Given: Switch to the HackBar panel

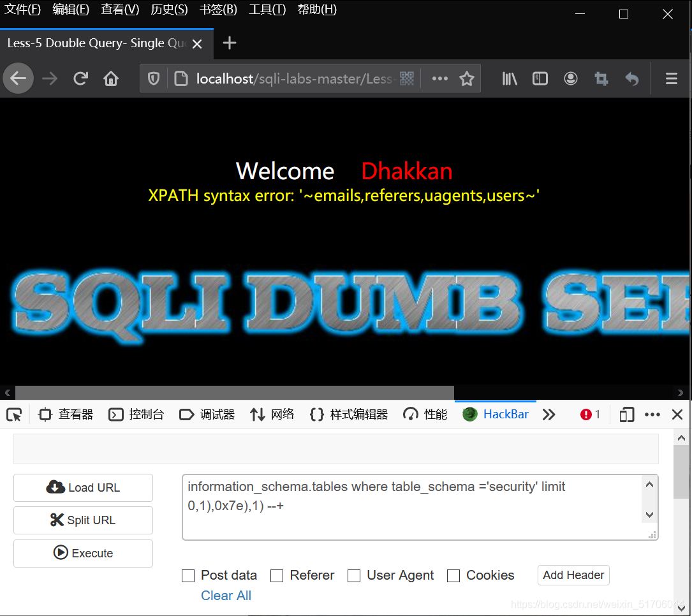Looking at the screenshot, I should coord(496,414).
